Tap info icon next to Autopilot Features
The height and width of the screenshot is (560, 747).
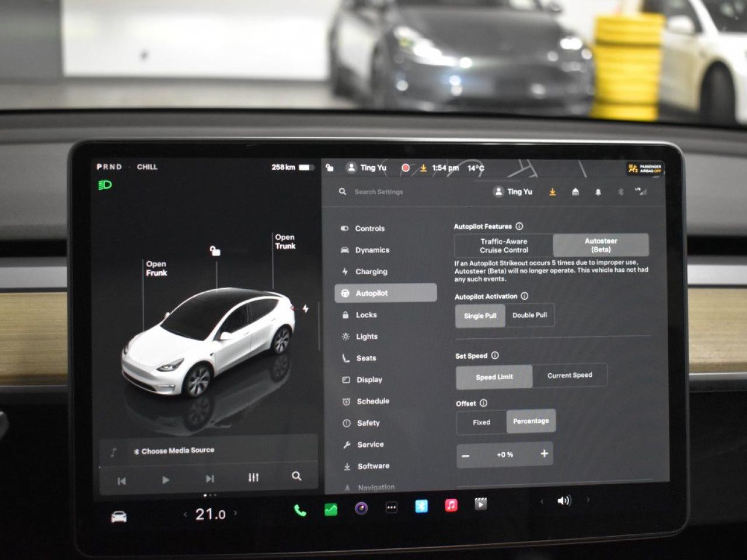(519, 226)
